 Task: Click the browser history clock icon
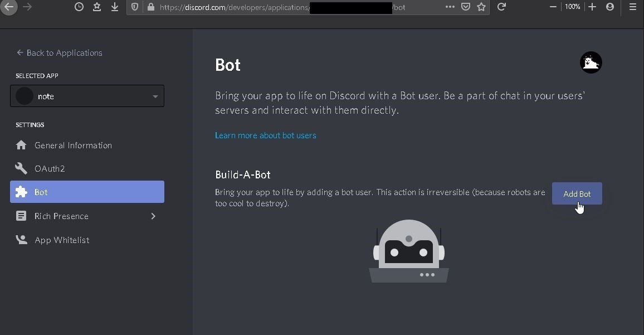click(x=79, y=7)
